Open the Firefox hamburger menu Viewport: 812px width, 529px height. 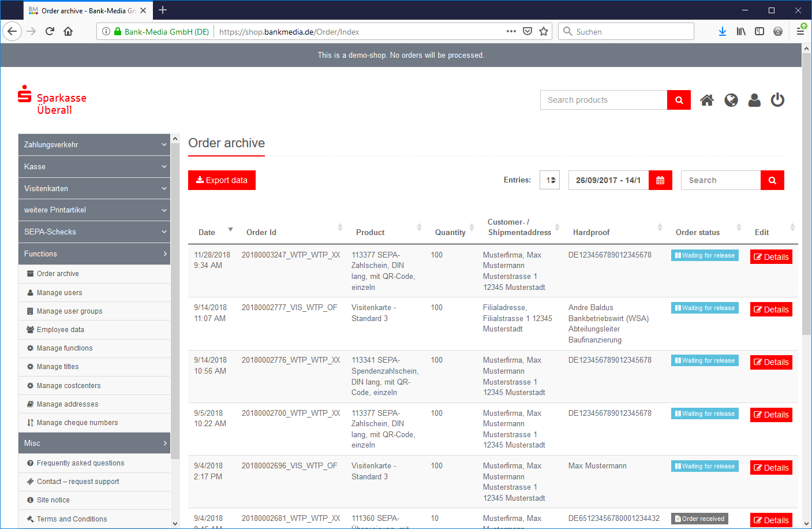(801, 31)
